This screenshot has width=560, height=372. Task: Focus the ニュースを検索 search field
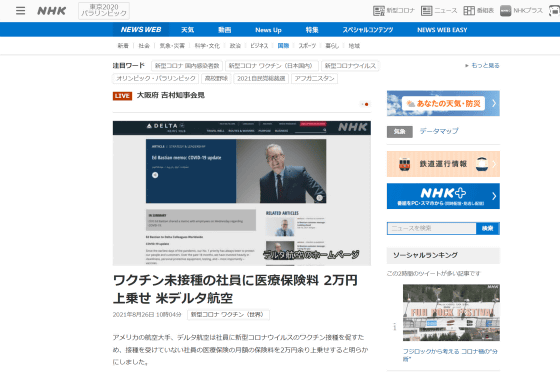coord(431,228)
